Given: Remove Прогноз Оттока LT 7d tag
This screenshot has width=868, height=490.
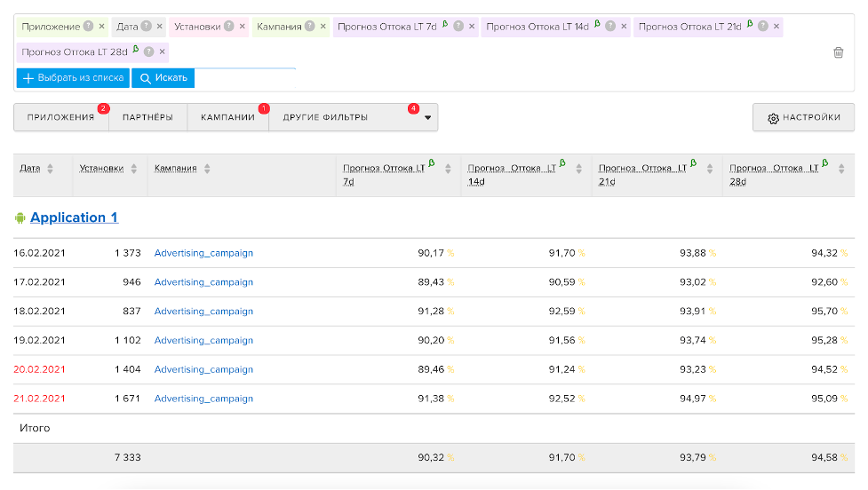Looking at the screenshot, I should [472, 26].
